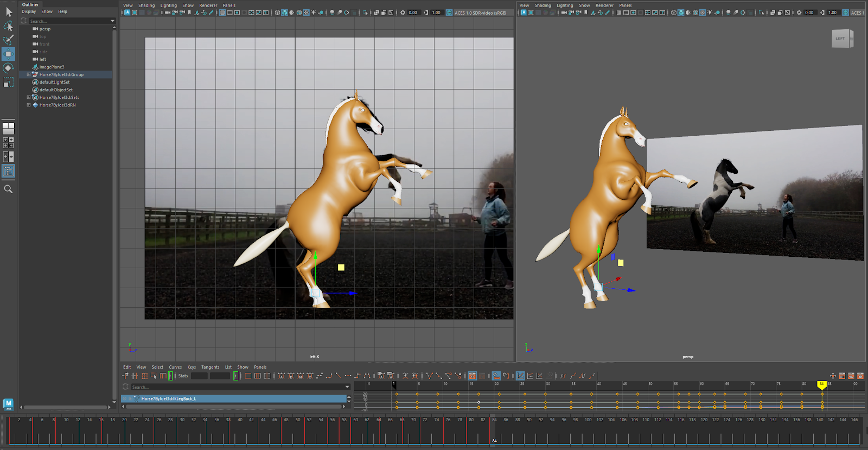Toggle smooth shade all in left viewport toolbar
Image resolution: width=868 pixels, height=450 pixels.
[285, 12]
